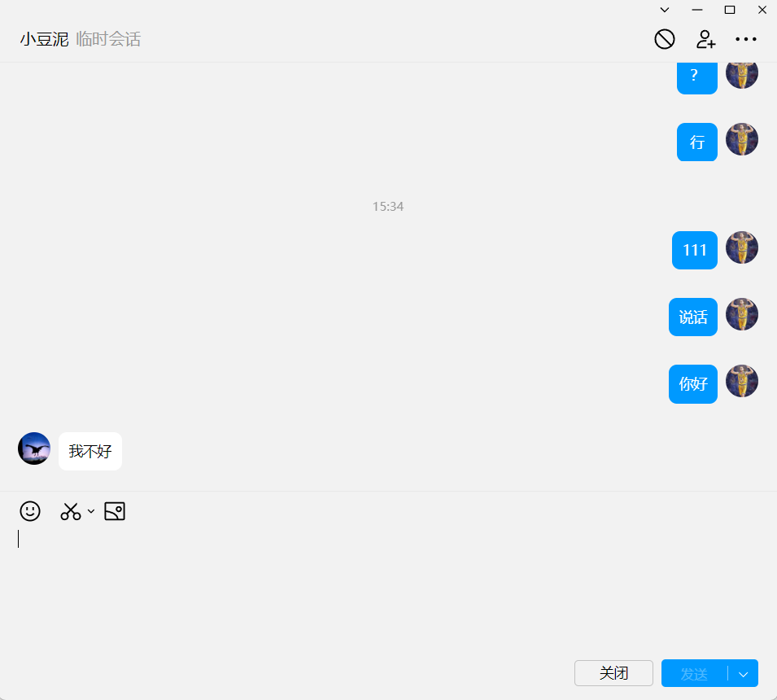Open the title bar chevron dropdown
The width and height of the screenshot is (777, 700).
(x=665, y=10)
